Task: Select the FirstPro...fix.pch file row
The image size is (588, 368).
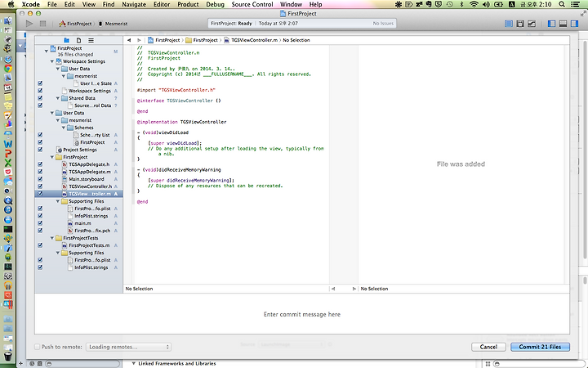Action: pyautogui.click(x=78, y=231)
